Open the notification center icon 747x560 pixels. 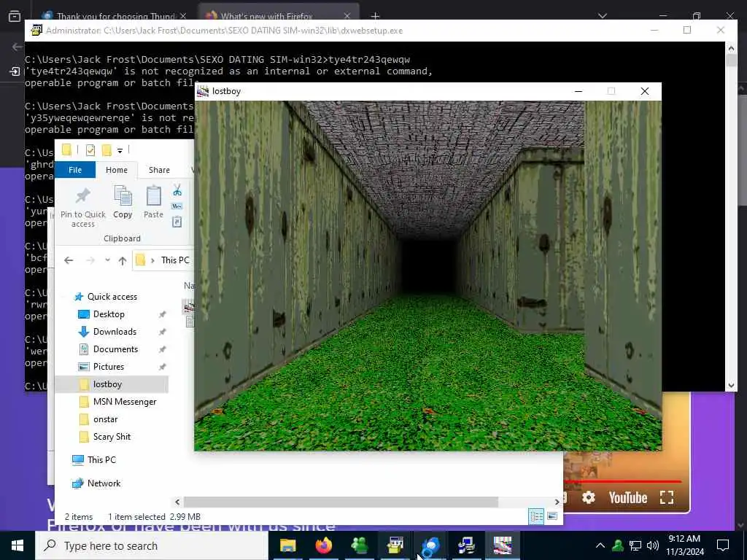pos(723,545)
